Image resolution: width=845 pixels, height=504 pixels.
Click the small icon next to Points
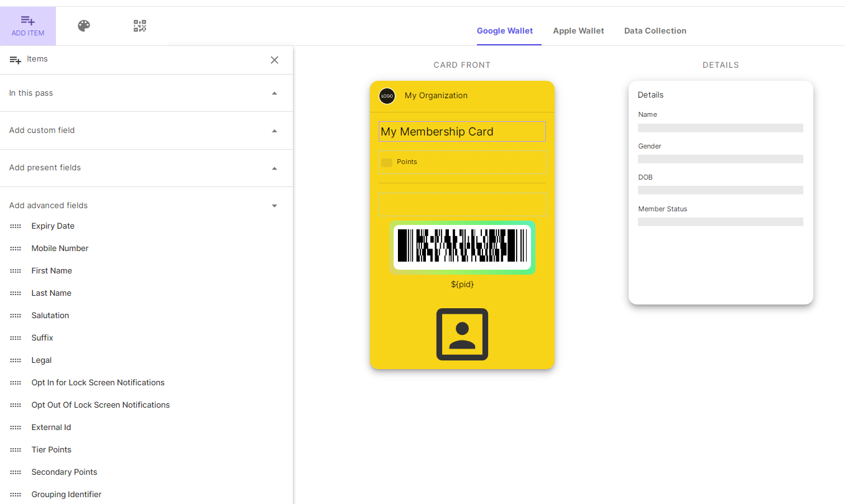click(387, 162)
